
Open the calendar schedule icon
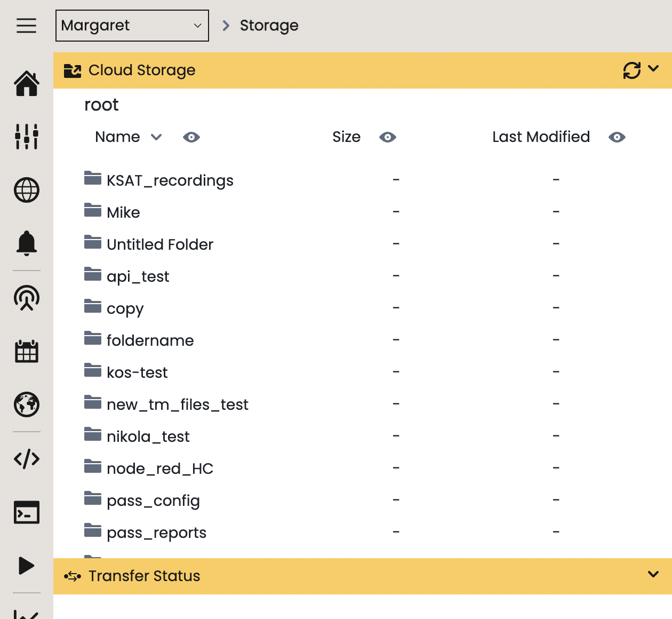(x=27, y=351)
